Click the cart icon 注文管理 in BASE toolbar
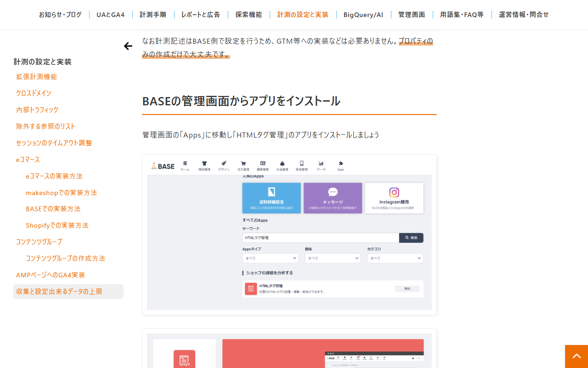Screen dimensions: 588x368 click(x=243, y=166)
